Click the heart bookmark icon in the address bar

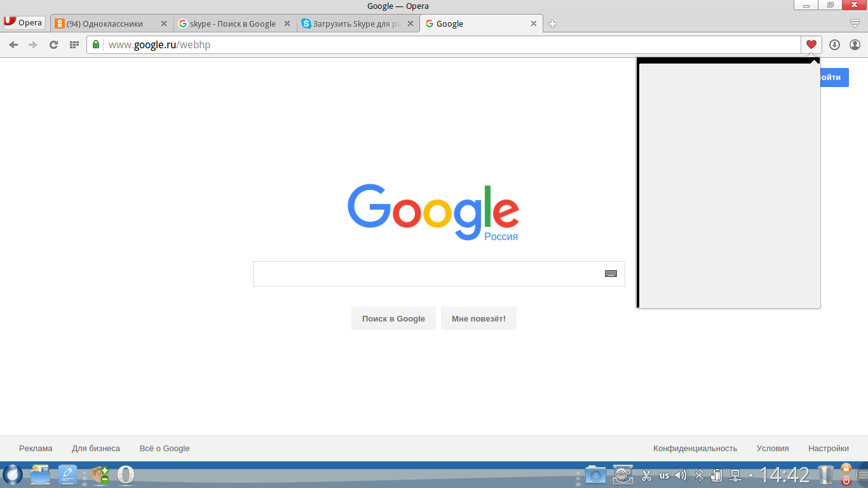[811, 44]
